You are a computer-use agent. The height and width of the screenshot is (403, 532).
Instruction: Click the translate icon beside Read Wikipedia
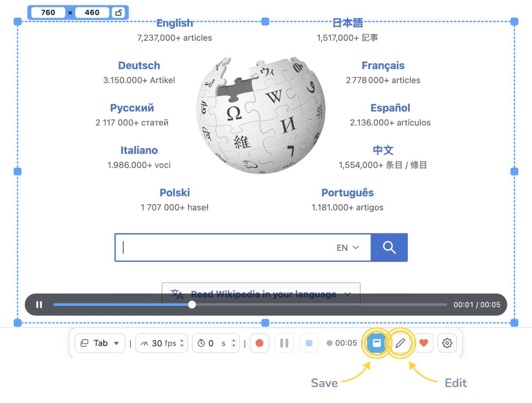pyautogui.click(x=177, y=294)
